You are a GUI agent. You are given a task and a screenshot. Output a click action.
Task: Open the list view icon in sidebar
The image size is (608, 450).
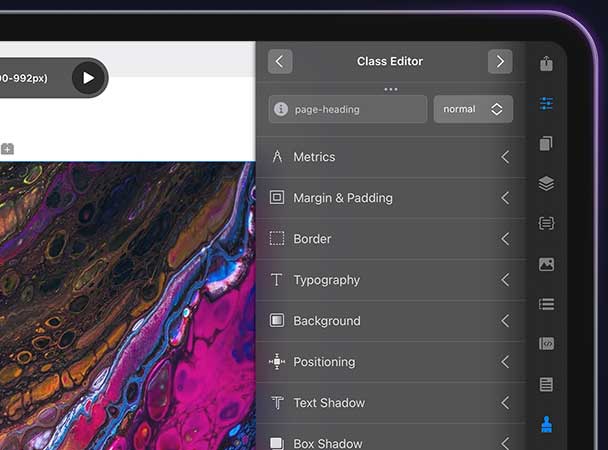[546, 304]
